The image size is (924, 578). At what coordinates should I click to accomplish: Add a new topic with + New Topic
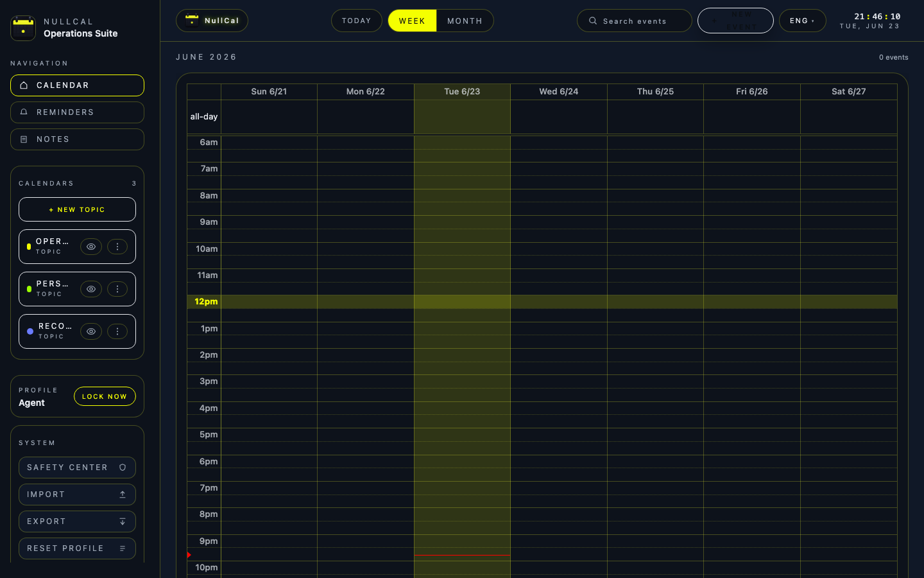click(77, 209)
